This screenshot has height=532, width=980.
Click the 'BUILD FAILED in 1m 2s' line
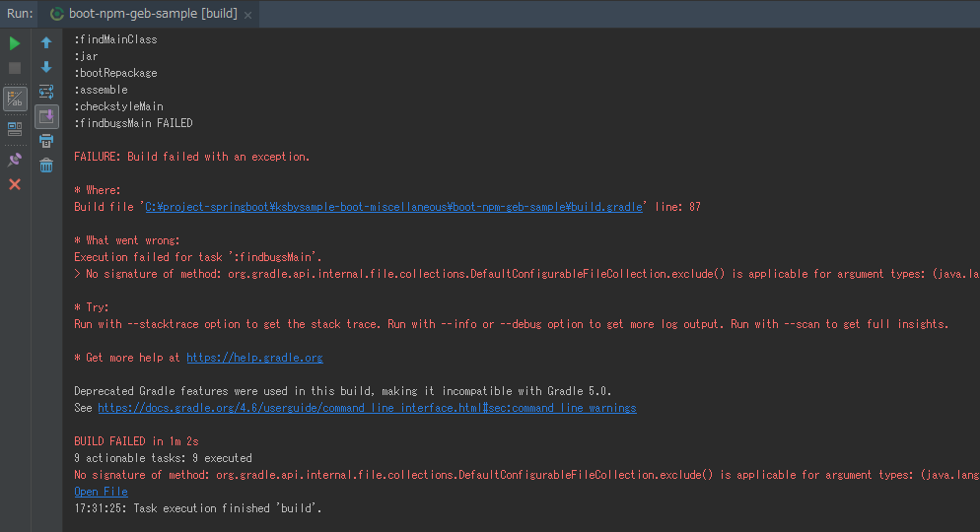(x=136, y=441)
